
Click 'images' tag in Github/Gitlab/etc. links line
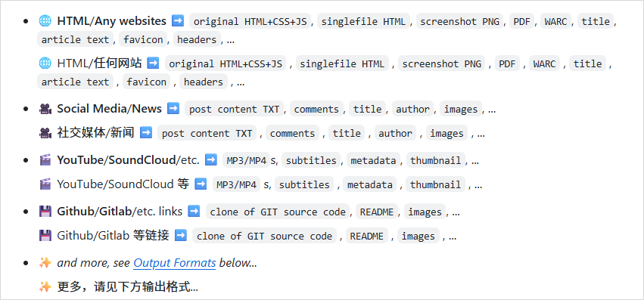[x=425, y=212]
